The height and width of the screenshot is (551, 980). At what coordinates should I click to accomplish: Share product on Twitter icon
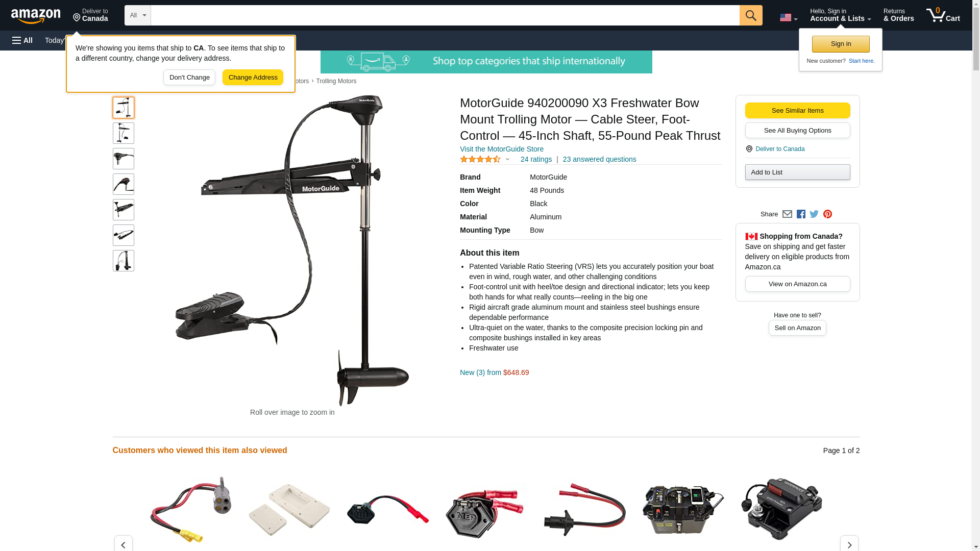814,214
